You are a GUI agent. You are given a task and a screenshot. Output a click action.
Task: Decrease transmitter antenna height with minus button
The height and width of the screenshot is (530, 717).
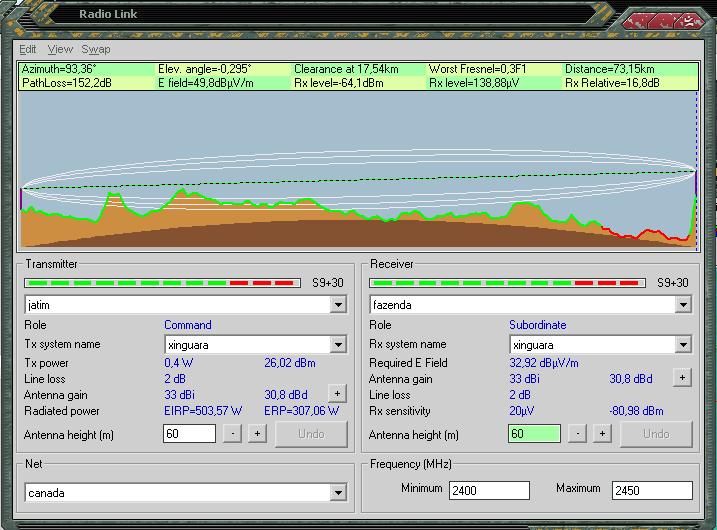[232, 433]
